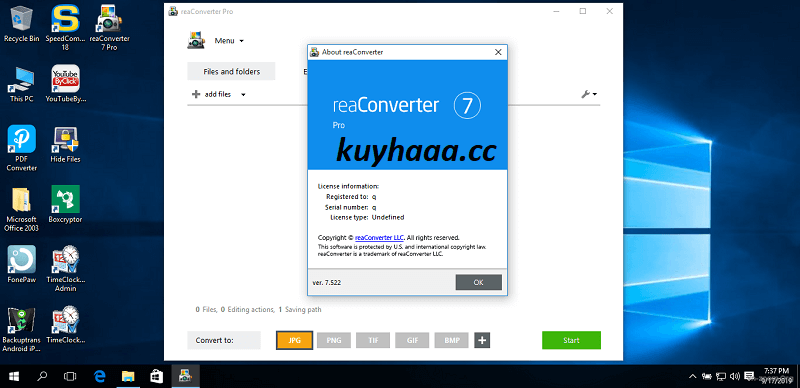Click the version 7 circle logo

pyautogui.click(x=467, y=105)
